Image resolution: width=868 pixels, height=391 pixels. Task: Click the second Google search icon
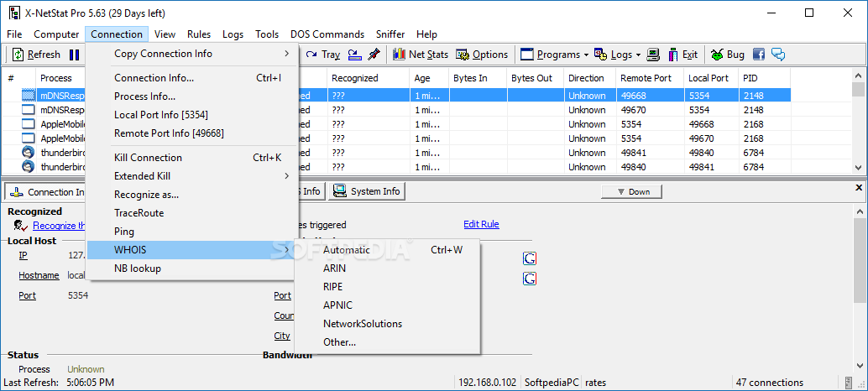click(x=530, y=279)
